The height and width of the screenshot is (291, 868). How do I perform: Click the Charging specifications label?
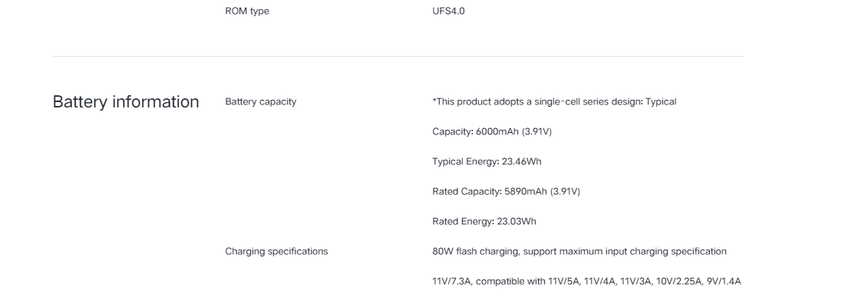point(276,252)
